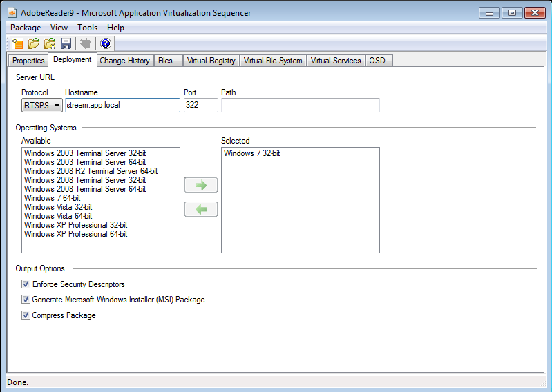The image size is (552, 392).
Task: Switch to the OSD tab
Action: pos(379,61)
